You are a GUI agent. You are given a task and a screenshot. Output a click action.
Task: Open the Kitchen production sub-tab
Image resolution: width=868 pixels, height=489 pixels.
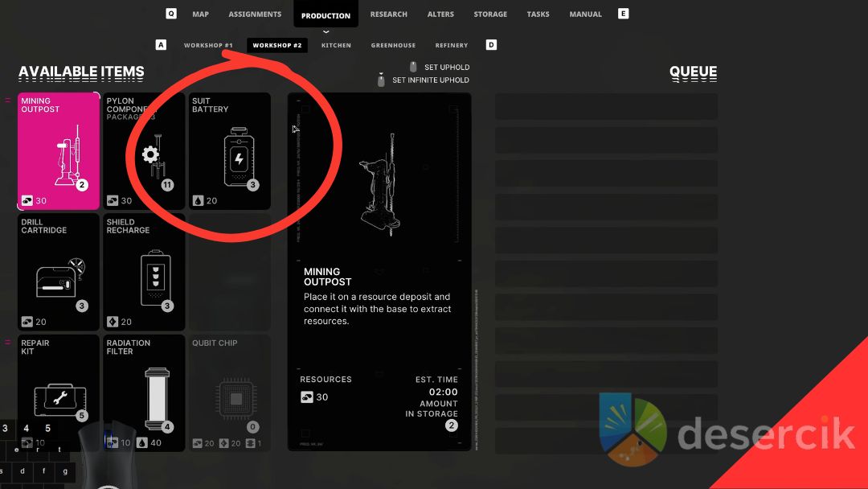336,46
